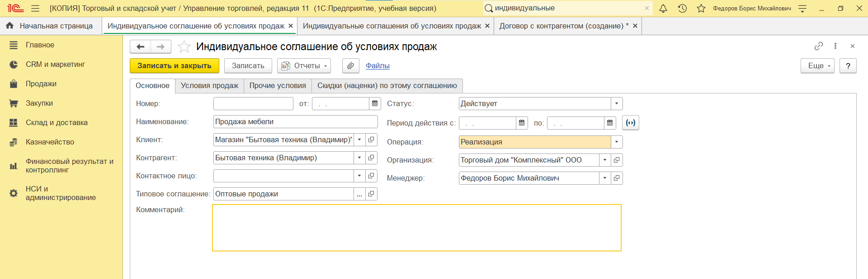Click the Записать button
The height and width of the screenshot is (279, 868).
click(248, 65)
